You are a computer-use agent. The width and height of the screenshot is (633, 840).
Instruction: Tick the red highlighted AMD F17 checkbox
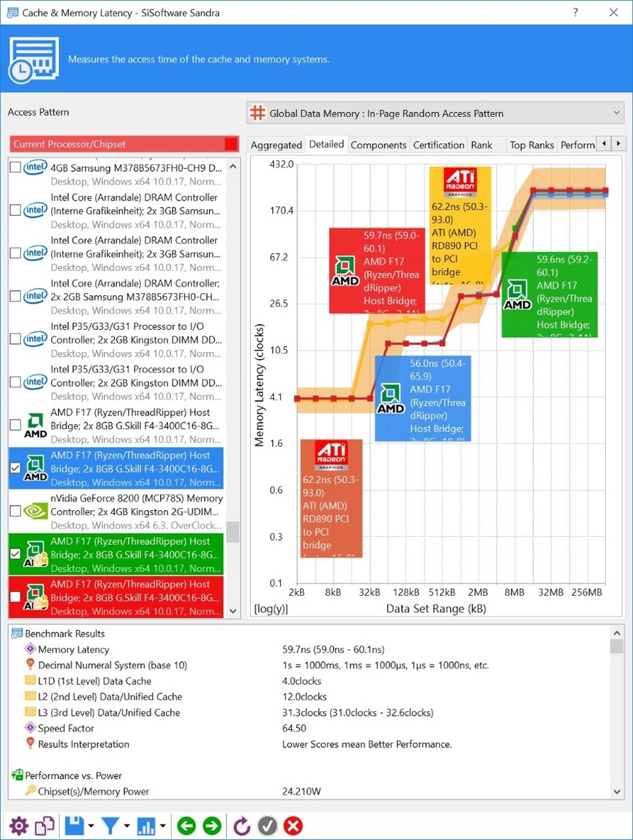pos(16,597)
